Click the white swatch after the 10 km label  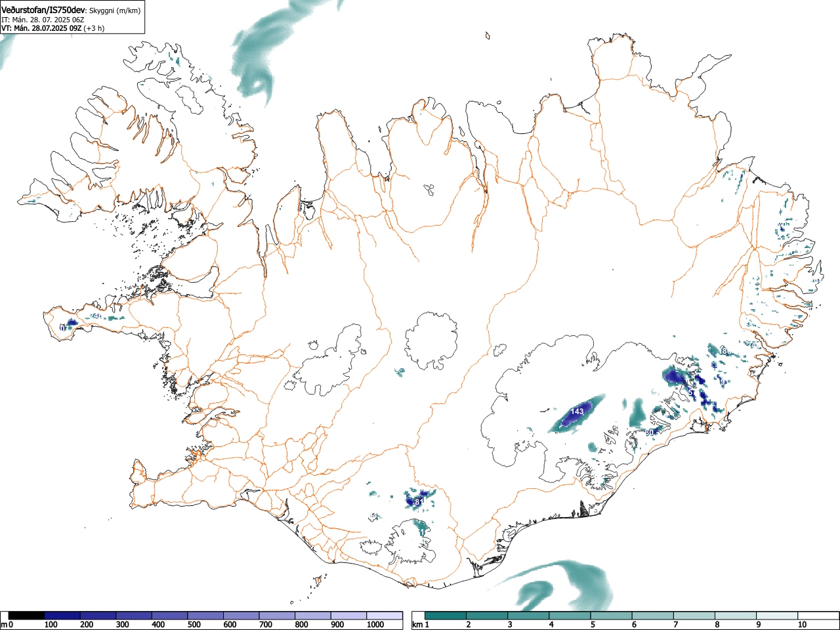click(x=818, y=616)
